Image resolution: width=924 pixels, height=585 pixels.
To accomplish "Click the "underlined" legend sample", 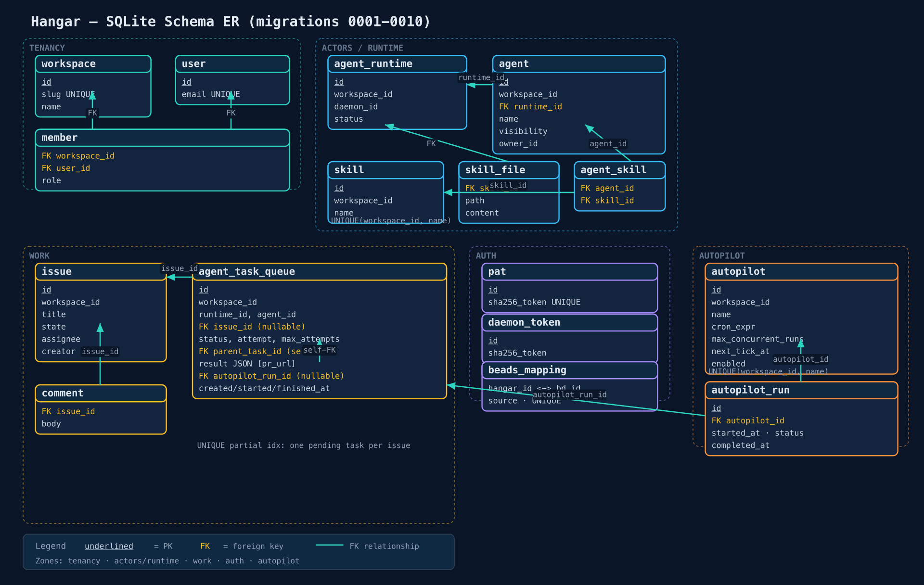I will pyautogui.click(x=109, y=547).
